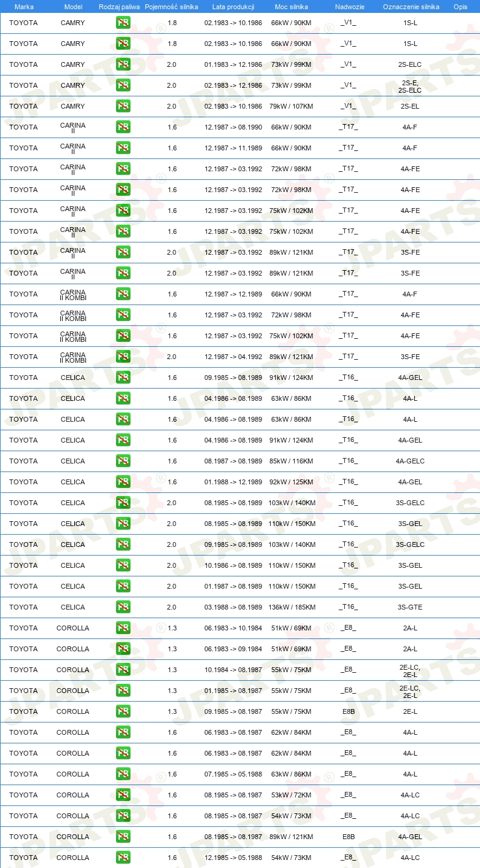Select the 4A-GELC engine code cell

point(410,461)
